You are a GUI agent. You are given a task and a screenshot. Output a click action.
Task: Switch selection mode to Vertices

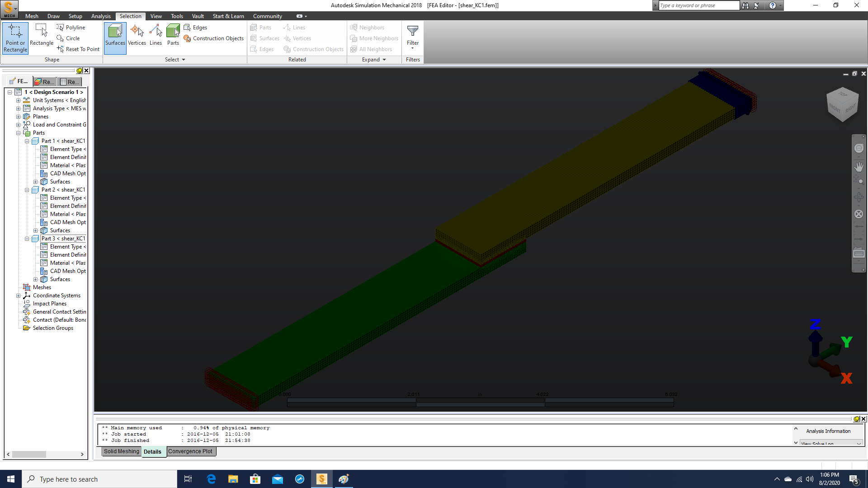(x=137, y=35)
